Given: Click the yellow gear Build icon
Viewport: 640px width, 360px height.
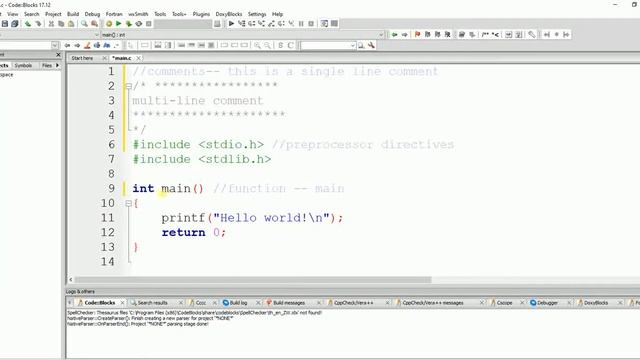Looking at the screenshot, I should (109, 24).
